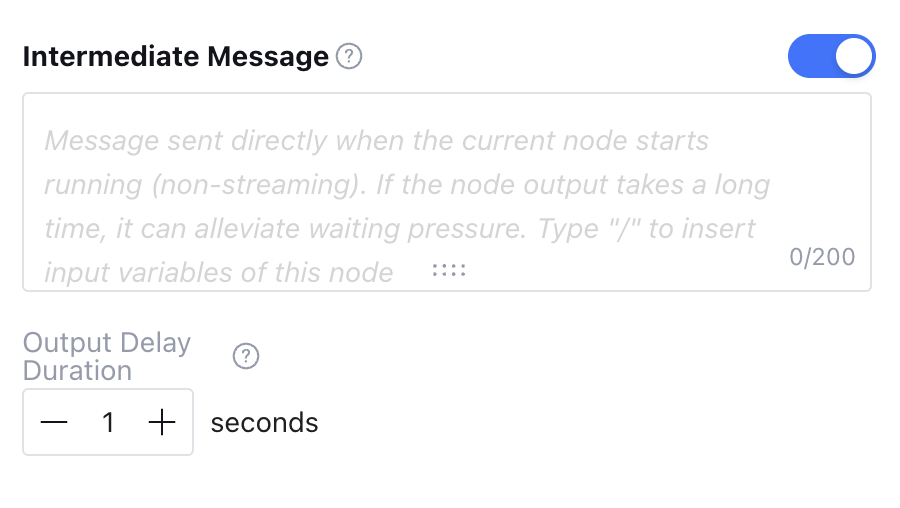Image resolution: width=900 pixels, height=508 pixels.
Task: Increase the output delay by one second
Action: [x=162, y=423]
